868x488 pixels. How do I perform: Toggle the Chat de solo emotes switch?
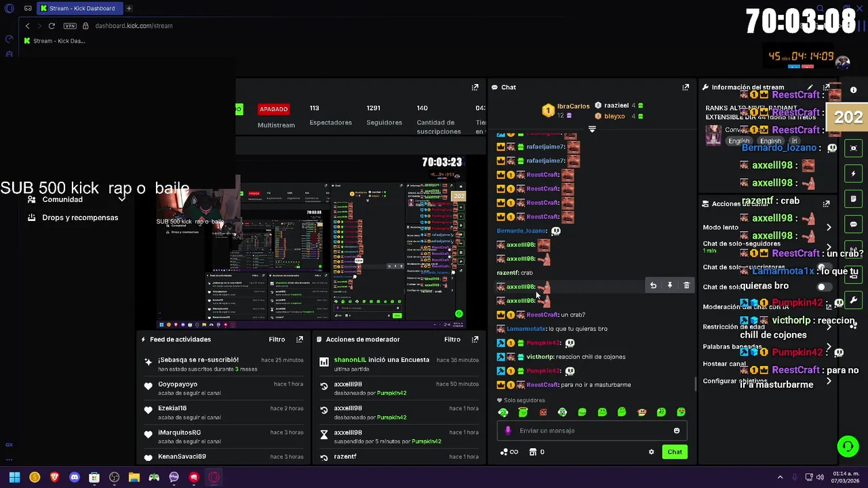[x=823, y=287]
